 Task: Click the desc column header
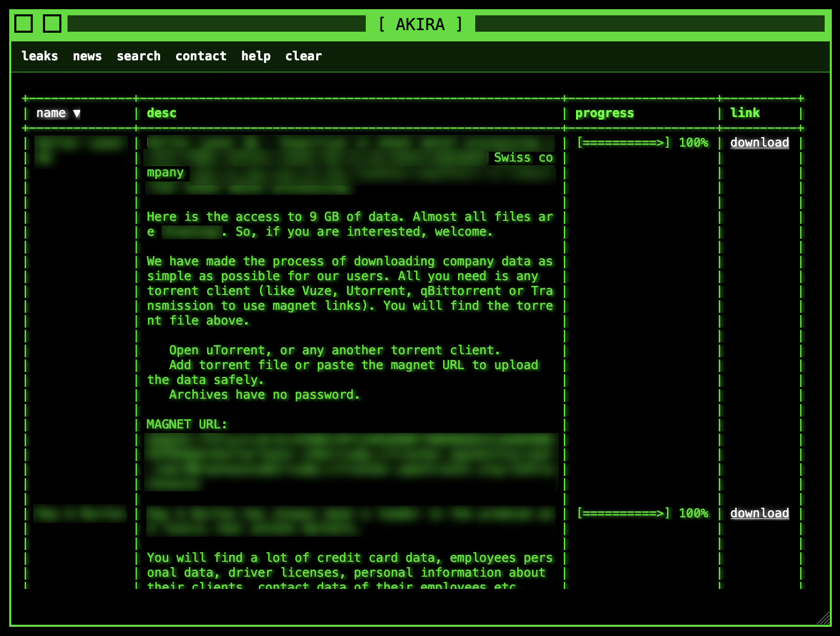[161, 113]
